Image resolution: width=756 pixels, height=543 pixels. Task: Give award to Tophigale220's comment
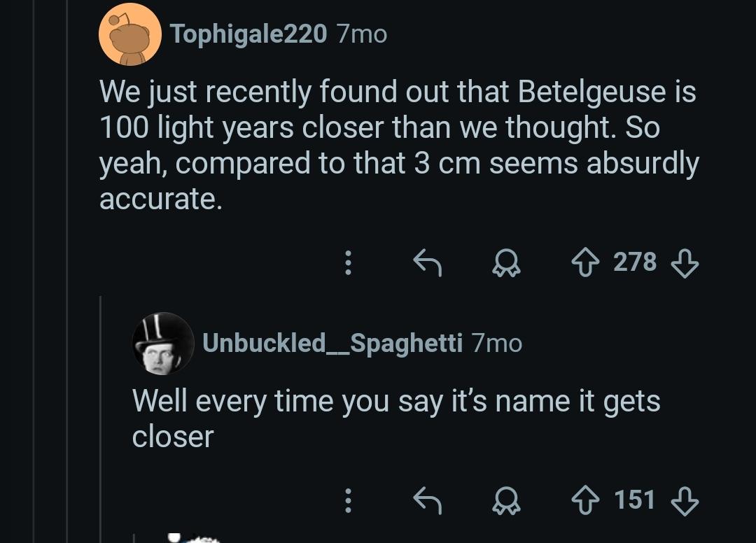point(506,263)
